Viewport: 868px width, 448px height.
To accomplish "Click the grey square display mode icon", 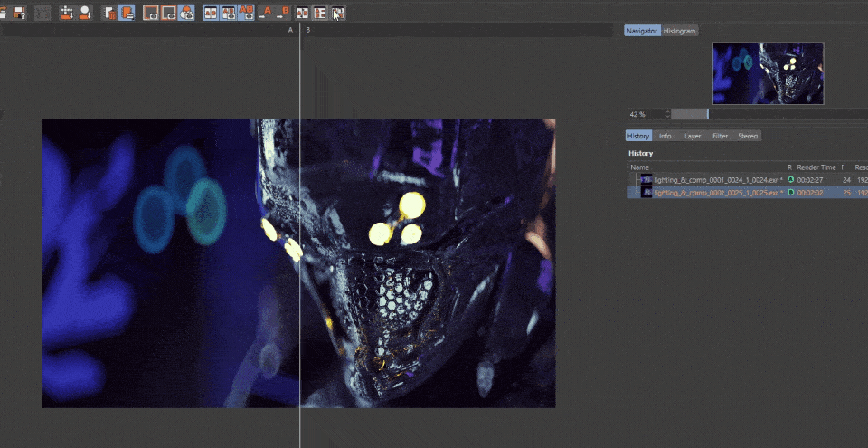I will point(169,12).
